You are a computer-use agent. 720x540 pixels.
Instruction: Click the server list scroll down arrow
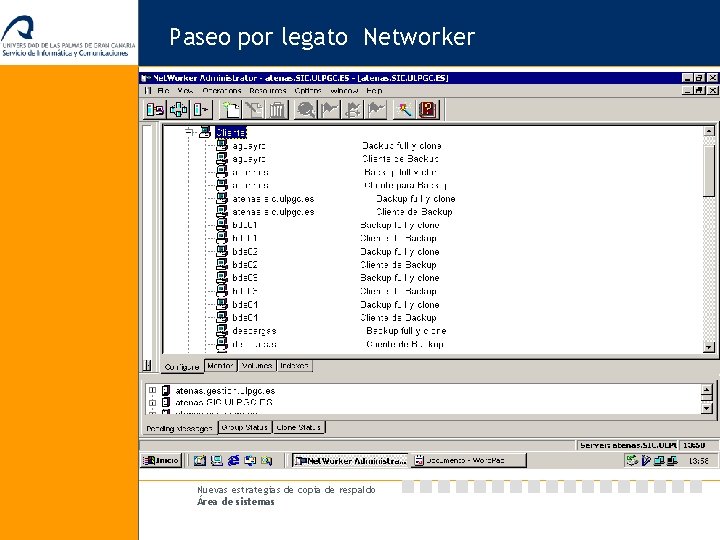click(x=707, y=408)
